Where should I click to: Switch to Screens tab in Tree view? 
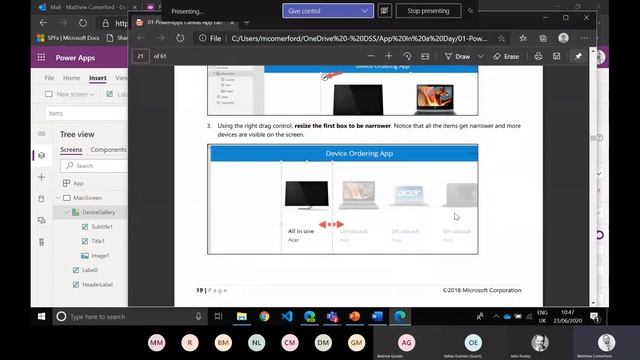coord(71,150)
